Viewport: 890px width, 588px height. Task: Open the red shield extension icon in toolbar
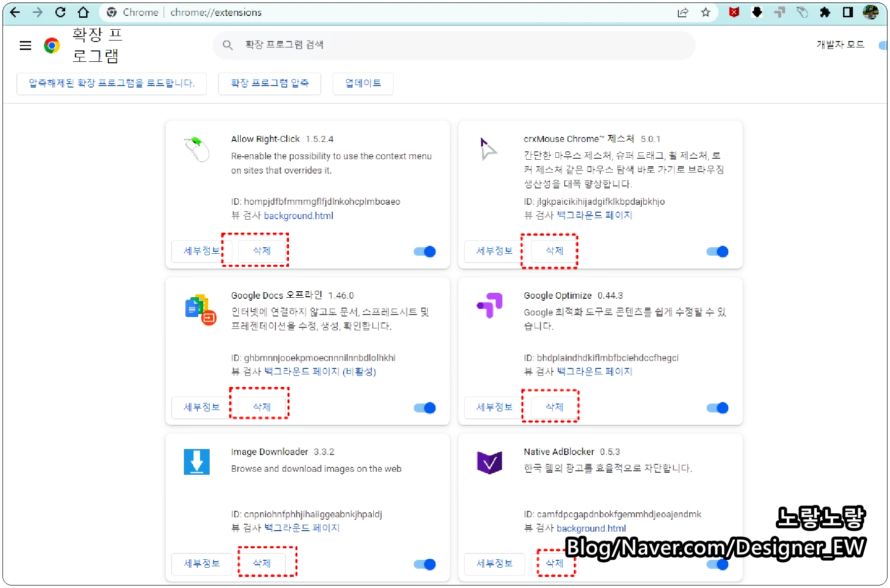(734, 12)
